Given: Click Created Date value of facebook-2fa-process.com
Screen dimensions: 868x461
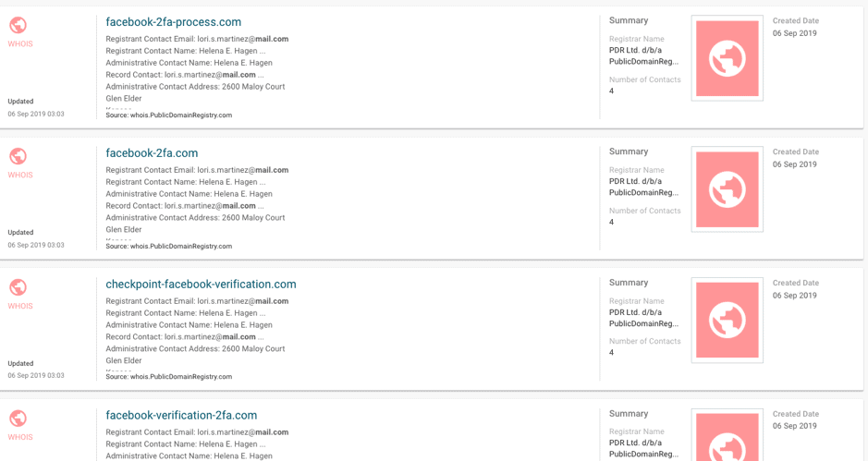Looking at the screenshot, I should click(x=795, y=33).
